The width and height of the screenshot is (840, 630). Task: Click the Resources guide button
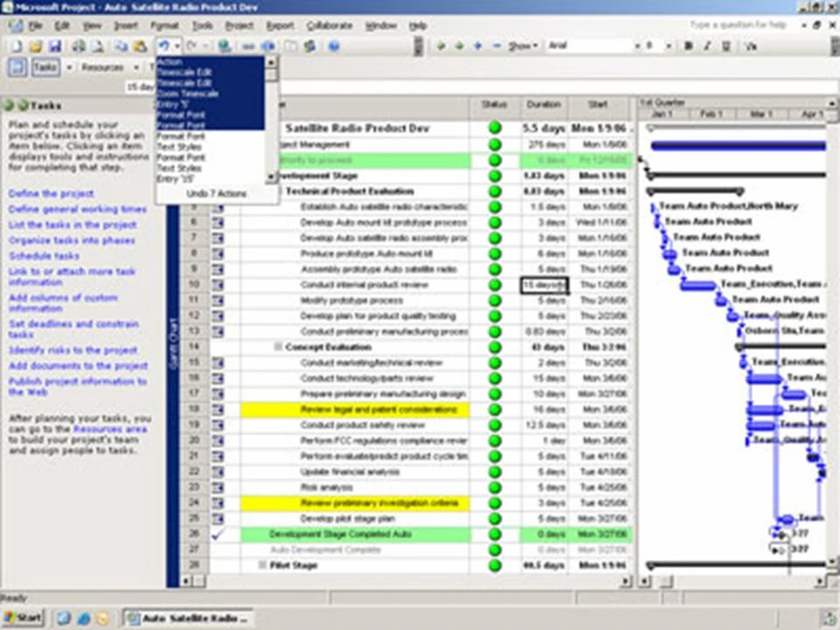pos(102,67)
